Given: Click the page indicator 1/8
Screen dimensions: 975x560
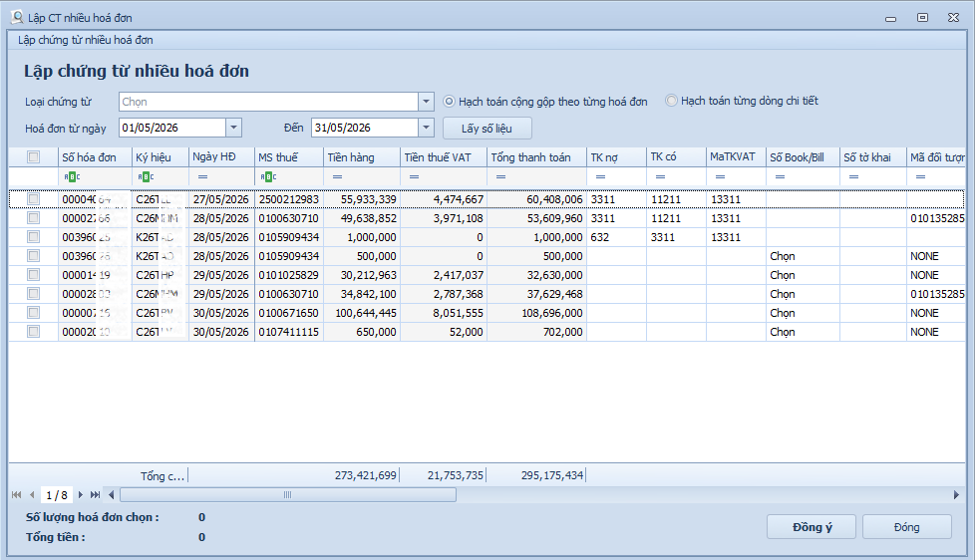Looking at the screenshot, I should (57, 495).
